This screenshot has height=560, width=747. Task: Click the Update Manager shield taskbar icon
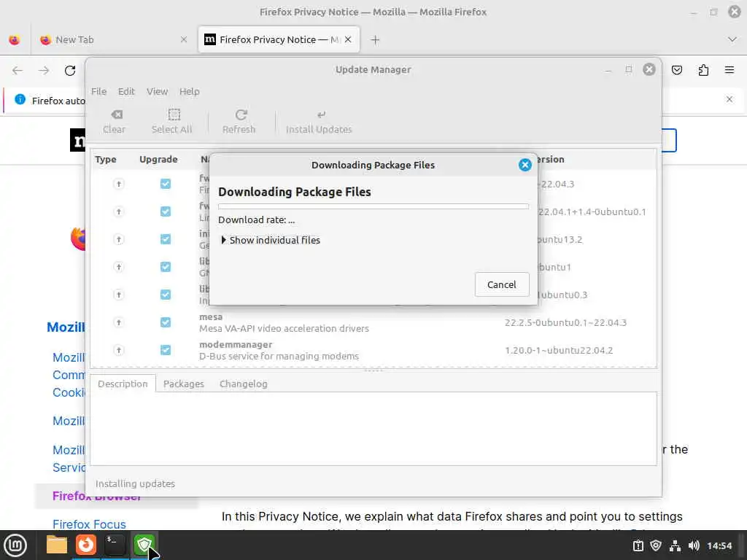144,545
